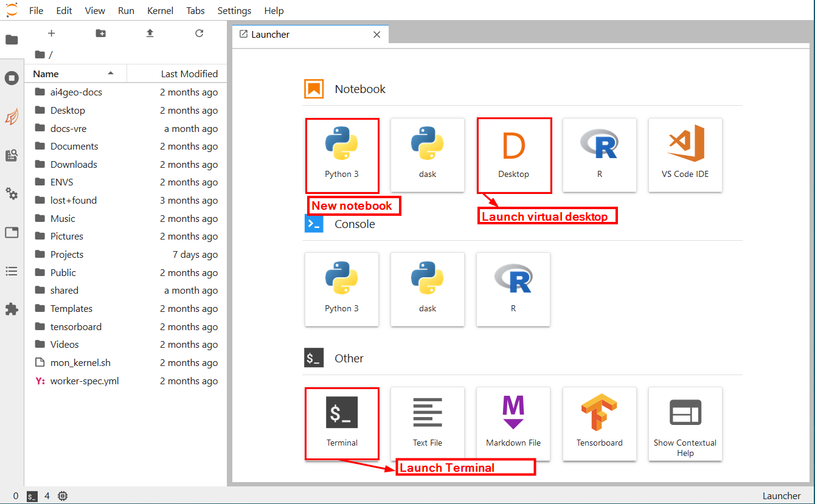
Task: Select the Desktop folder in file browser
Action: pos(126,111)
